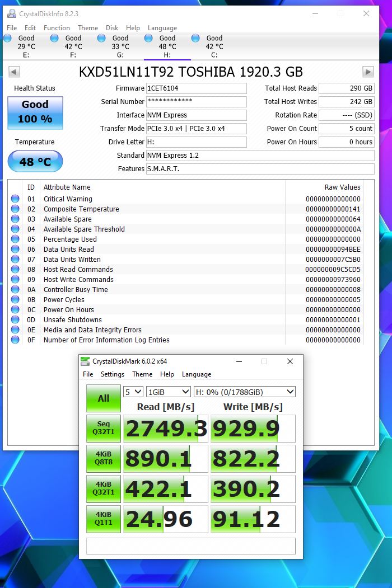Open Help menu in CrystalDiskMark
Image resolution: width=392 pixels, height=588 pixels.
167,374
